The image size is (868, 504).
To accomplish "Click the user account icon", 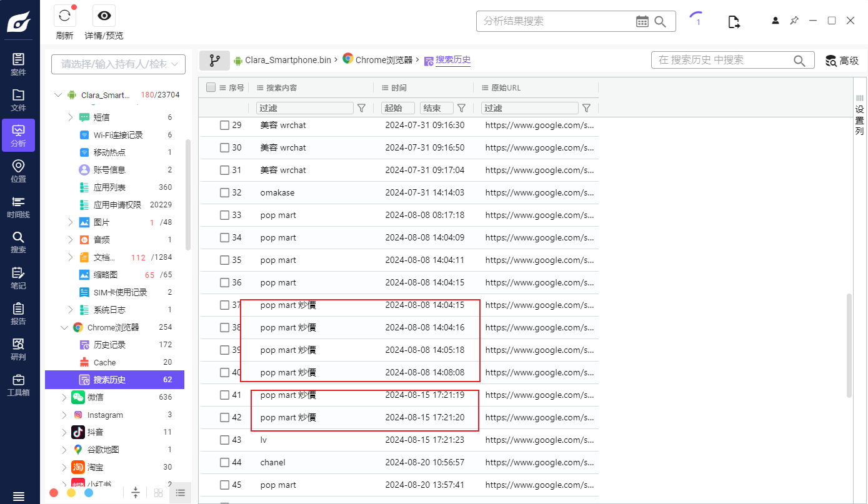I will (776, 21).
